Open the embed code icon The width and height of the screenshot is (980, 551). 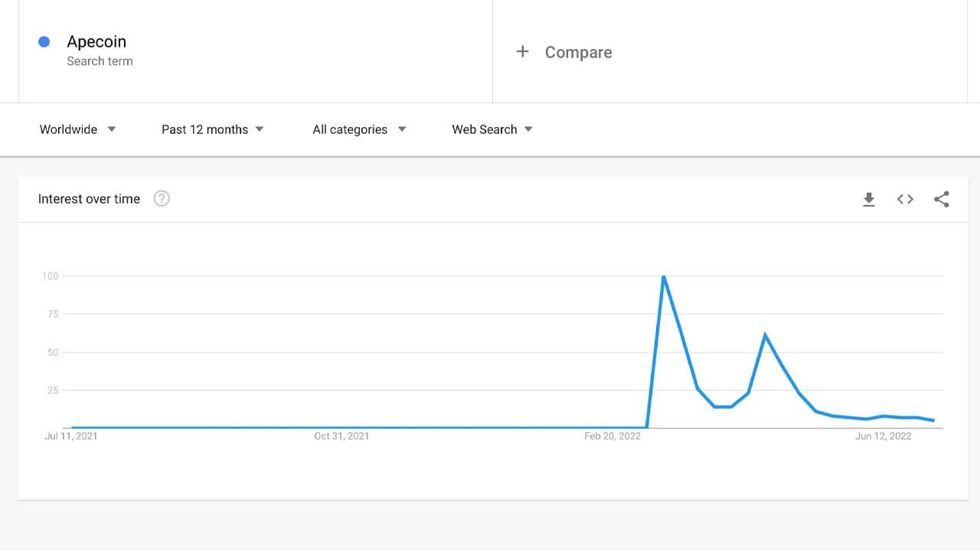click(x=905, y=200)
